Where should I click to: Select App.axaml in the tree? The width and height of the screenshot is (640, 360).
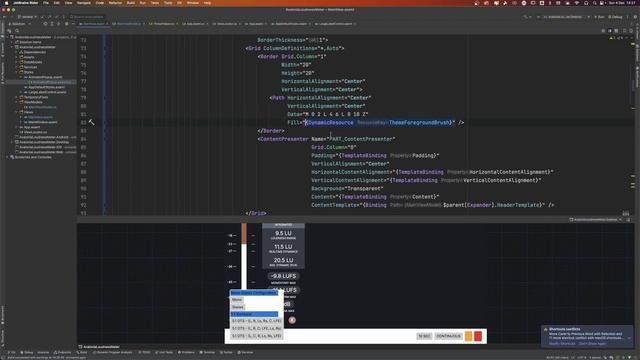coord(31,127)
